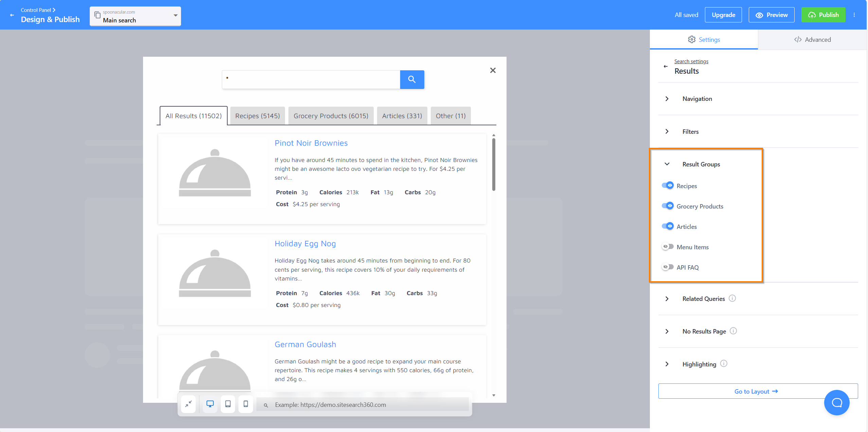Expand the Navigation section
This screenshot has width=868, height=432.
(x=697, y=99)
